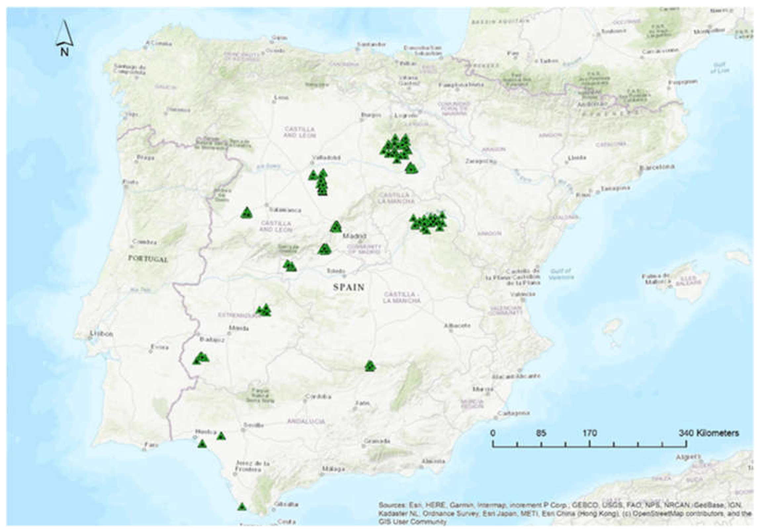Image resolution: width=759 pixels, height=532 pixels.
Task: Click the green marker below the Huelva label
Action: click(202, 444)
